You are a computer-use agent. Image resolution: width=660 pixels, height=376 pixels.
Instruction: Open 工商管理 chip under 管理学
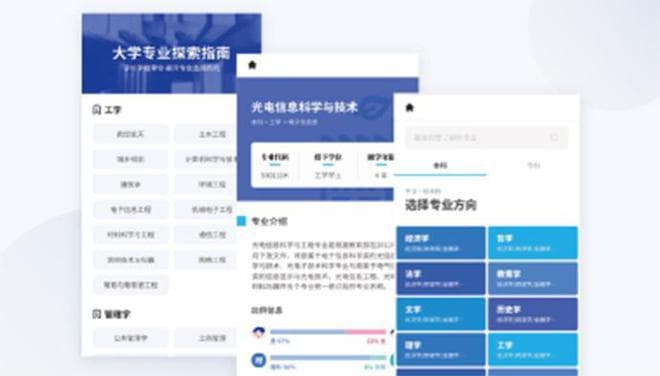pyautogui.click(x=206, y=338)
